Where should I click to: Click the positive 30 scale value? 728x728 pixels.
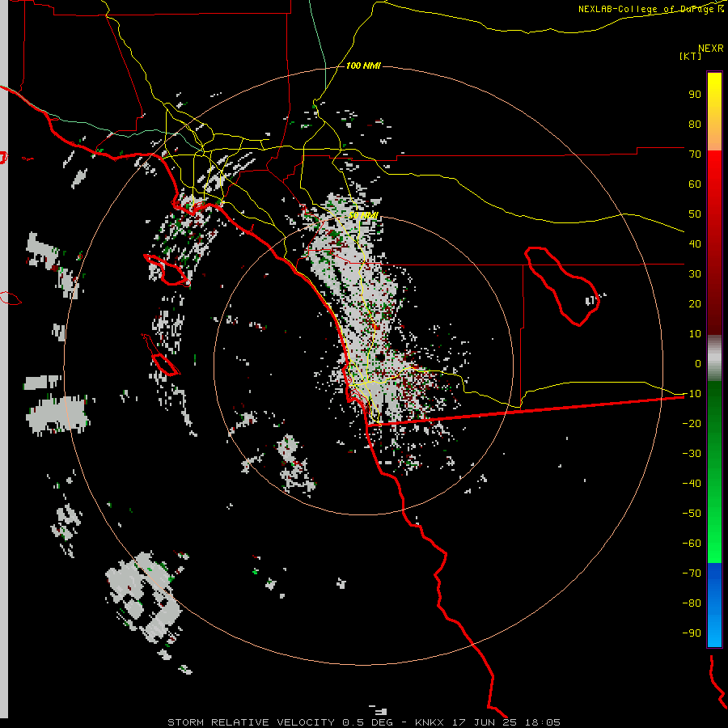click(695, 274)
